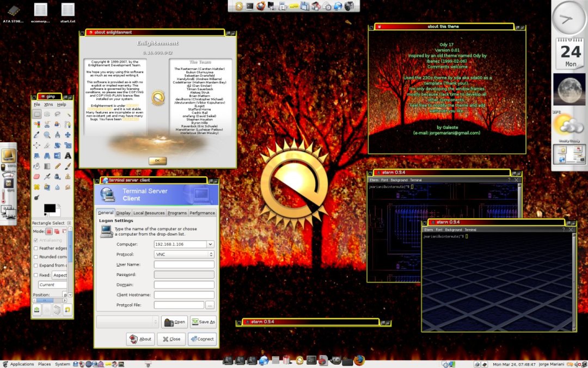
Task: Open GIMP File menu
Action: 37,104
